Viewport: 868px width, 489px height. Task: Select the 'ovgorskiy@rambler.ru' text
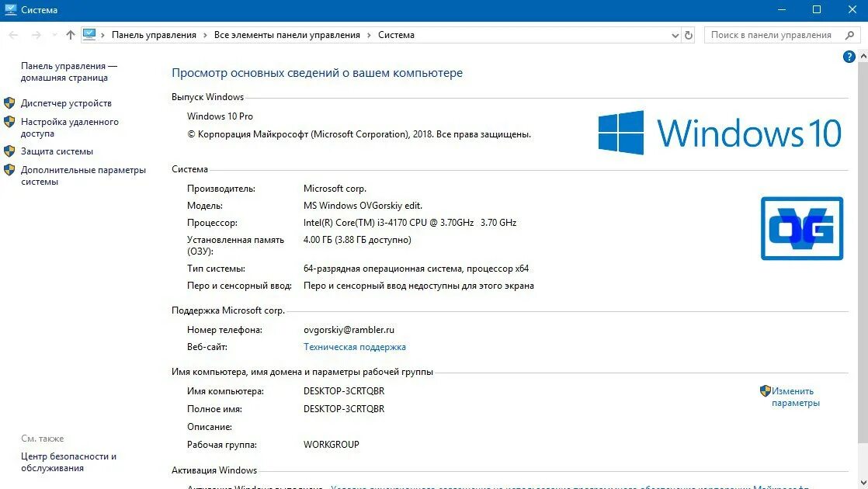[349, 330]
